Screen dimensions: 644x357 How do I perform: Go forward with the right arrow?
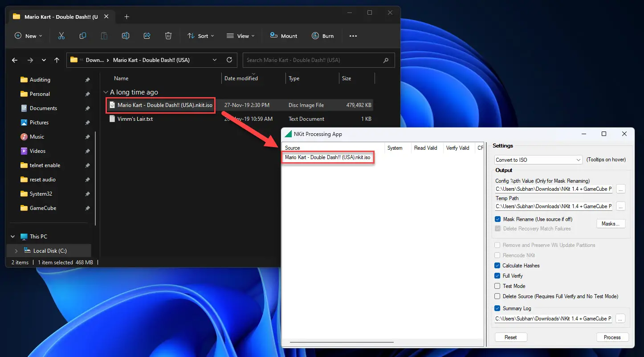point(30,60)
